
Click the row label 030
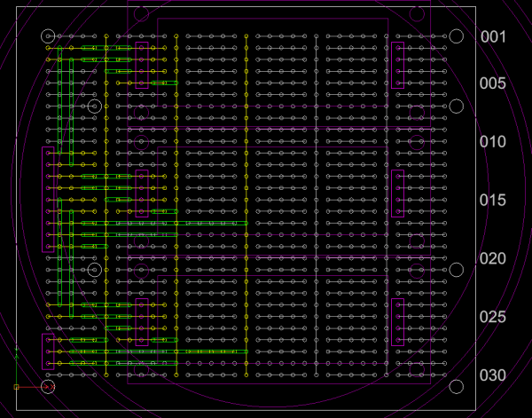[x=493, y=375]
